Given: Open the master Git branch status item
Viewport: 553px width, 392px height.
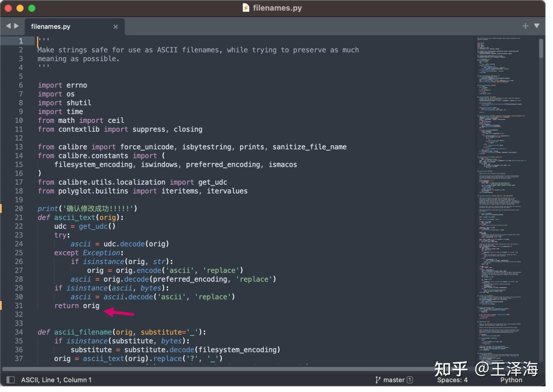Looking at the screenshot, I should point(394,380).
